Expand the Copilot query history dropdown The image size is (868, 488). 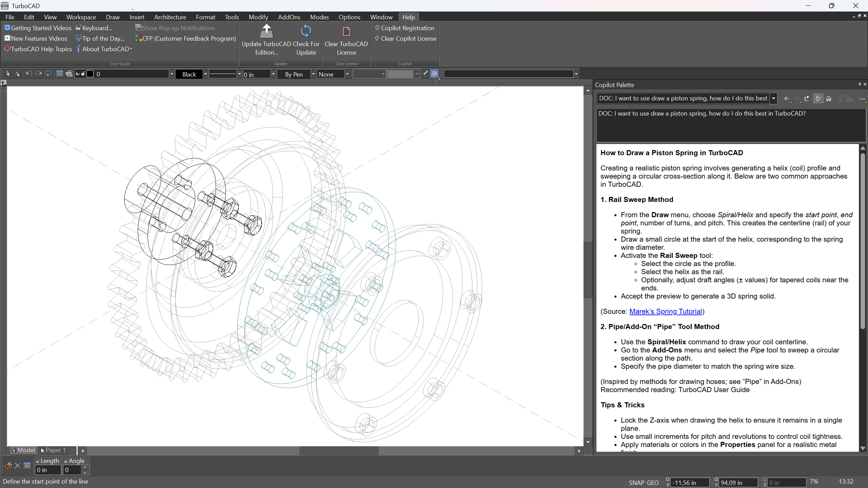[773, 99]
